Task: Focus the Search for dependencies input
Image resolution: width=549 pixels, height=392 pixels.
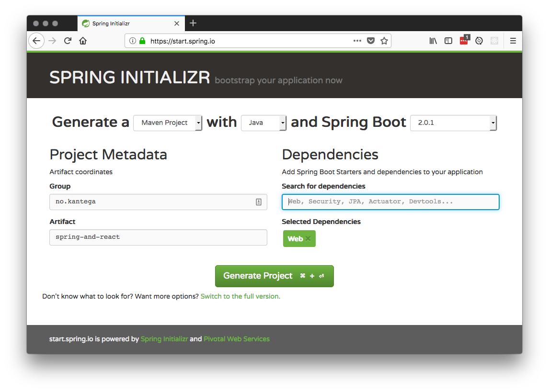Action: coord(390,202)
